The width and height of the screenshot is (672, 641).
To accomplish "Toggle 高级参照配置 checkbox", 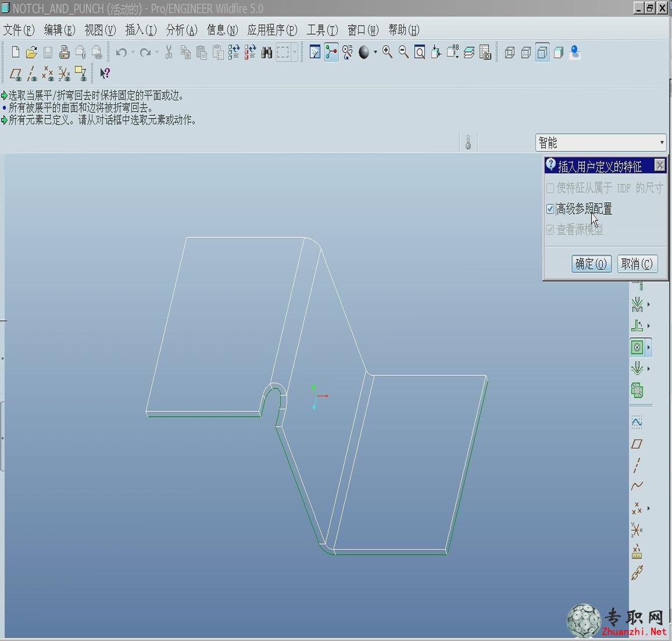I will point(551,209).
